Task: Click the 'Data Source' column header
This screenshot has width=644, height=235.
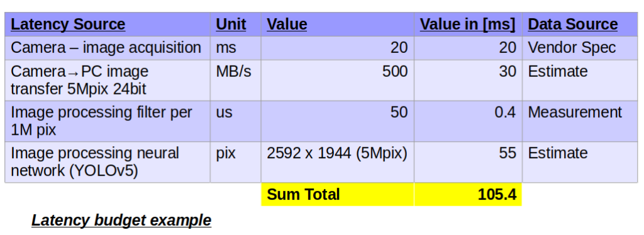Action: 579,25
